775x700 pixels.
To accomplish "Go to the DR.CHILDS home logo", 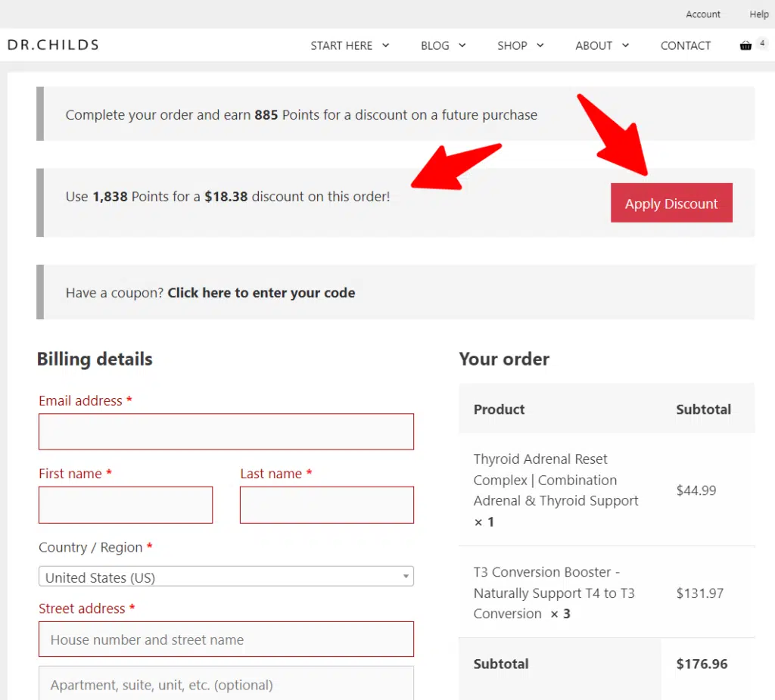I will click(x=54, y=45).
